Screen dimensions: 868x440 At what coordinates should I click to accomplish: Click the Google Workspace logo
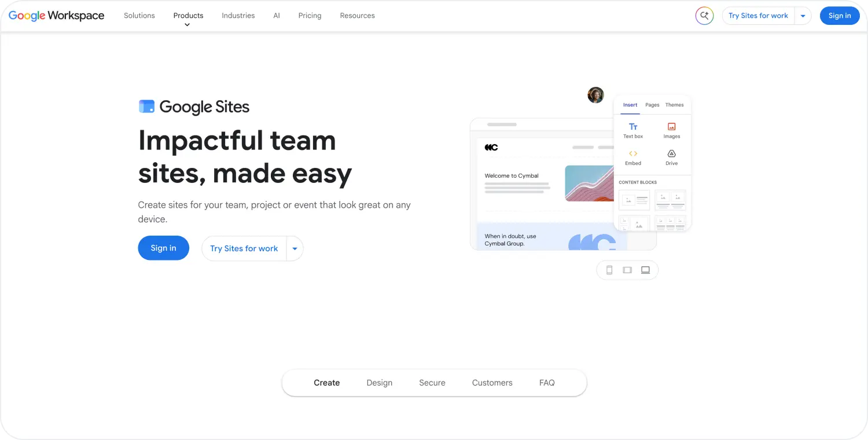pos(56,16)
